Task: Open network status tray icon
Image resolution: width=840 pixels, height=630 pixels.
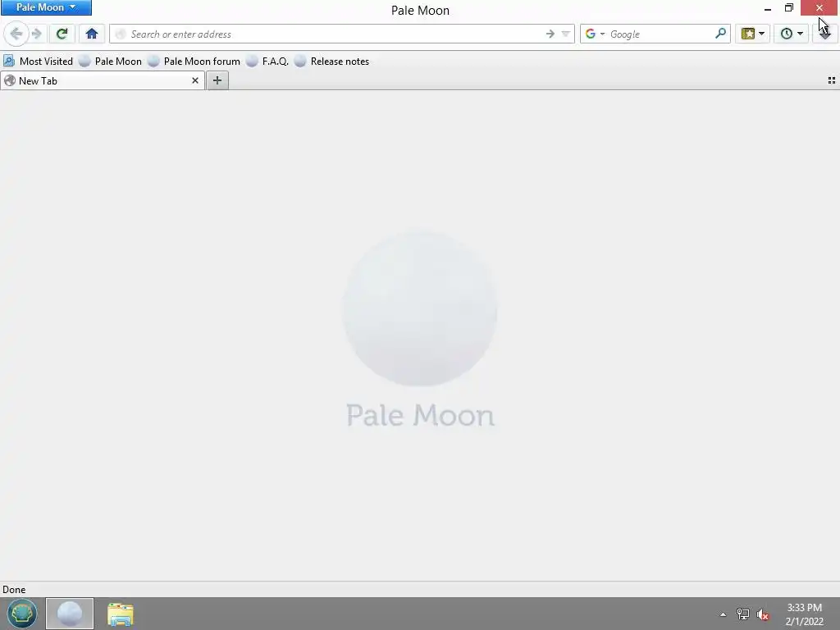Action: 742,614
